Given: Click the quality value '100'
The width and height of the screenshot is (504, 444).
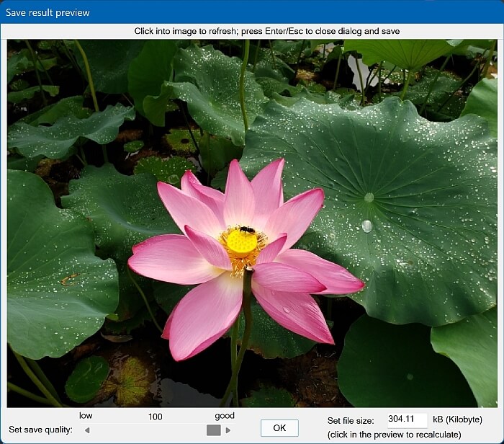Looking at the screenshot, I should coord(155,417).
